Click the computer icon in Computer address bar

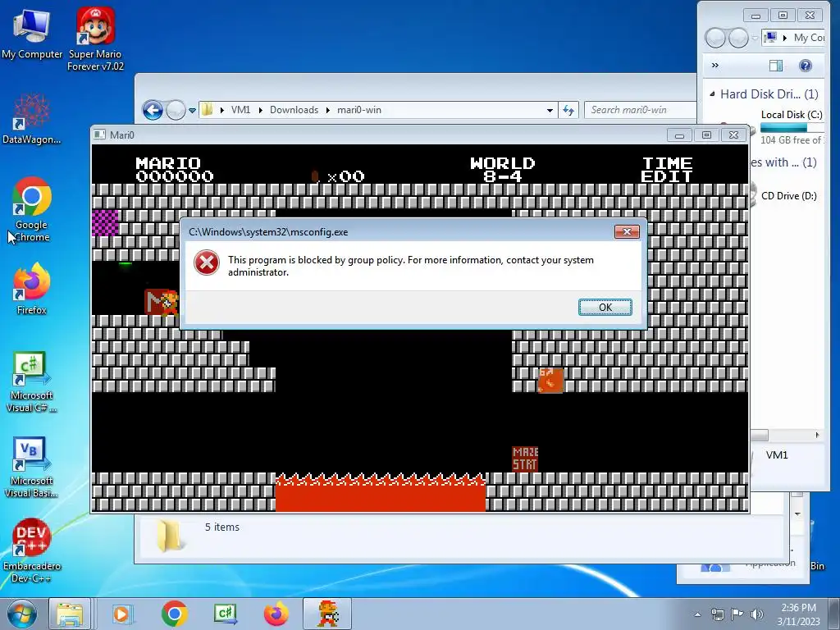pos(770,38)
